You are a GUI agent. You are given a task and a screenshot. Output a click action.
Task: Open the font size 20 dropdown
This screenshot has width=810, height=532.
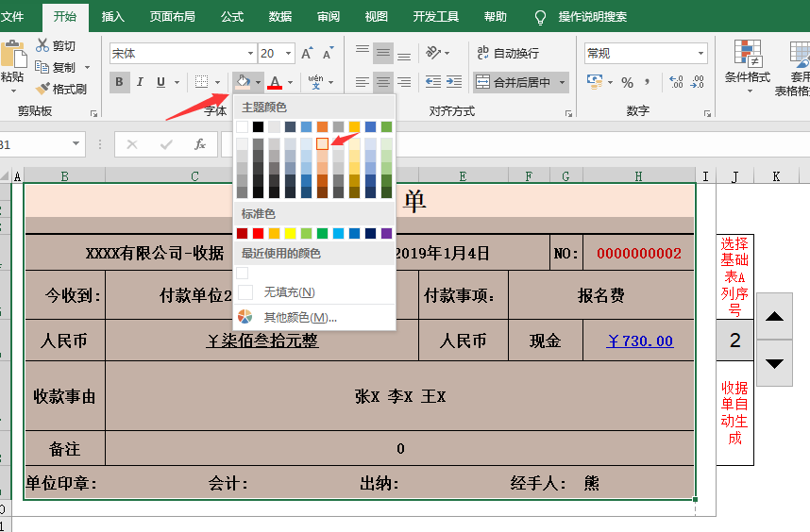click(288, 53)
